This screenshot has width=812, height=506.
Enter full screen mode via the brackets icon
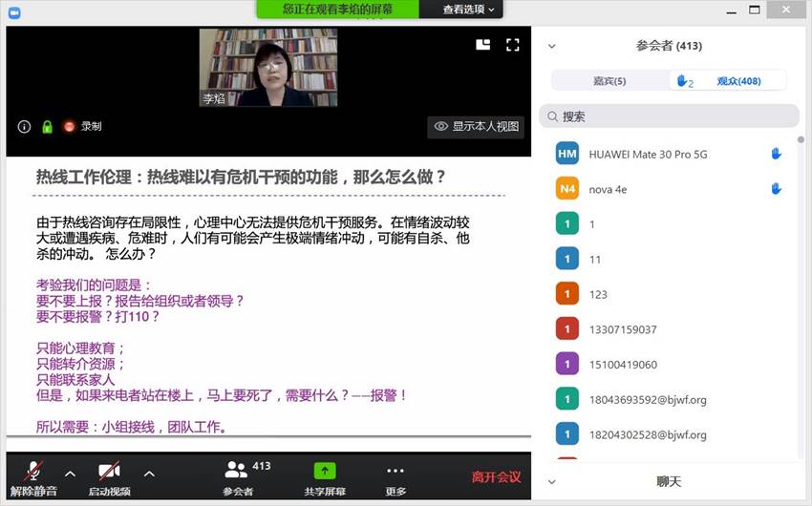[513, 45]
